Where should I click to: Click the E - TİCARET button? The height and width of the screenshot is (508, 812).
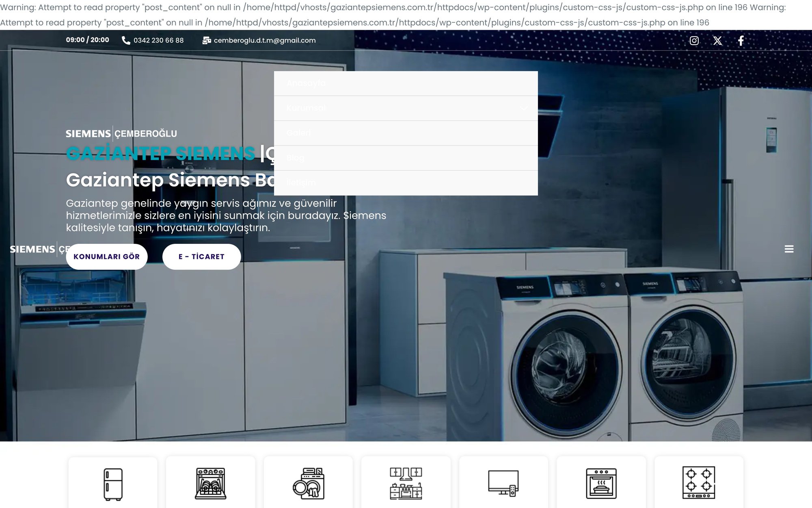(x=202, y=257)
